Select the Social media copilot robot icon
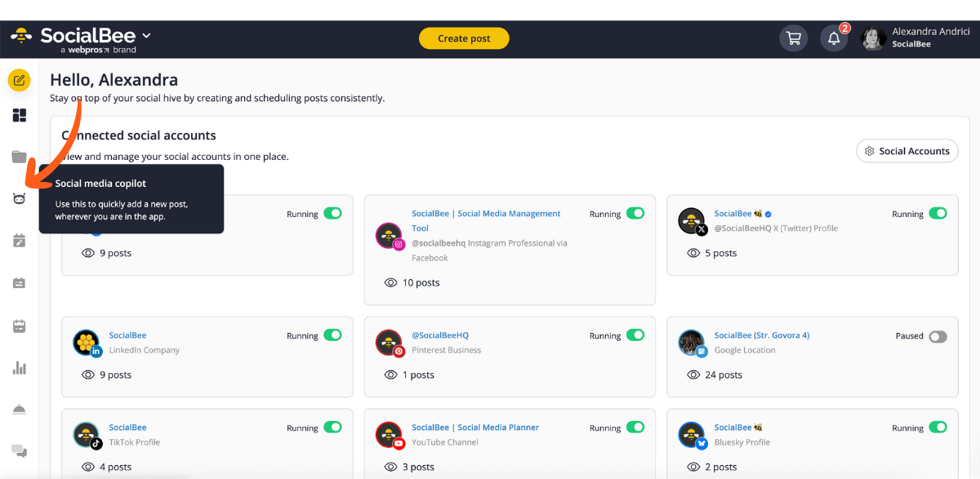 coord(19,198)
